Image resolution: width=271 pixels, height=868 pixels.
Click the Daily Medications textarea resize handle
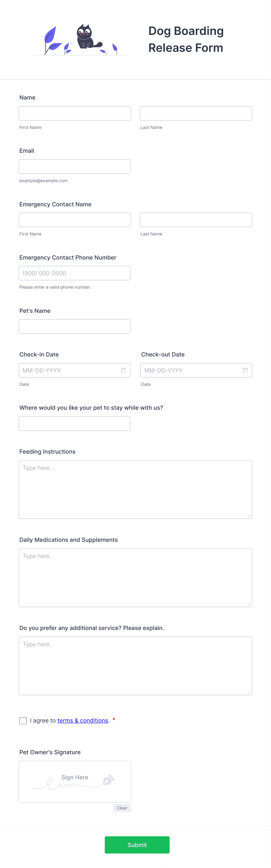coord(249,604)
